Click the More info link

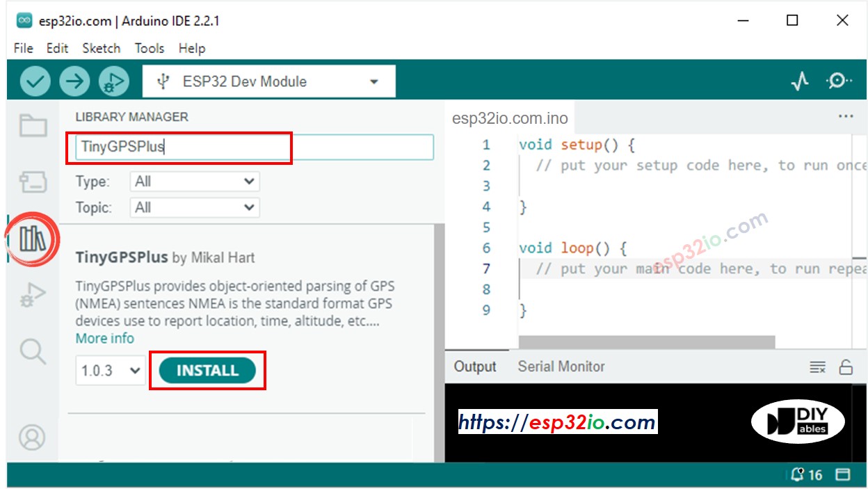(x=104, y=338)
